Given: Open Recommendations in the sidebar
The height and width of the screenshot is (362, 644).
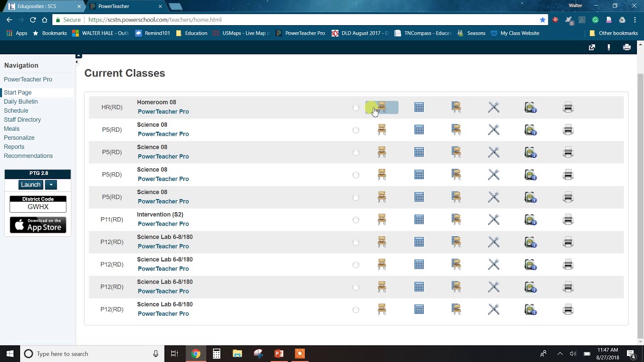Looking at the screenshot, I should tap(28, 156).
